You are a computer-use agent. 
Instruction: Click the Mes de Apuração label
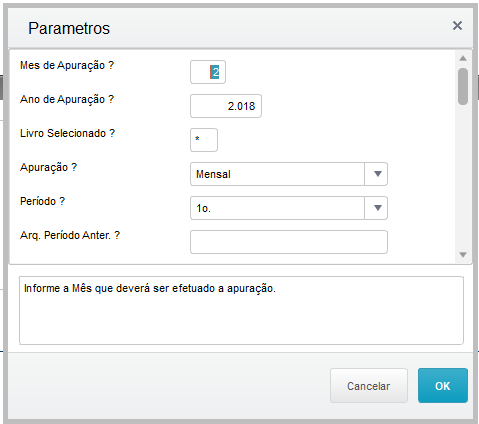pyautogui.click(x=67, y=65)
